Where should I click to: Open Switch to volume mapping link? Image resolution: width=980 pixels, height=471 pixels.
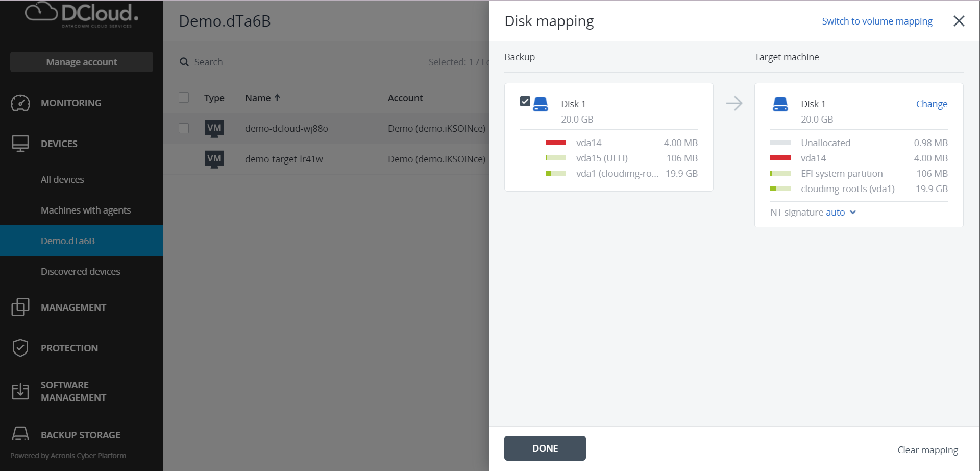877,21
